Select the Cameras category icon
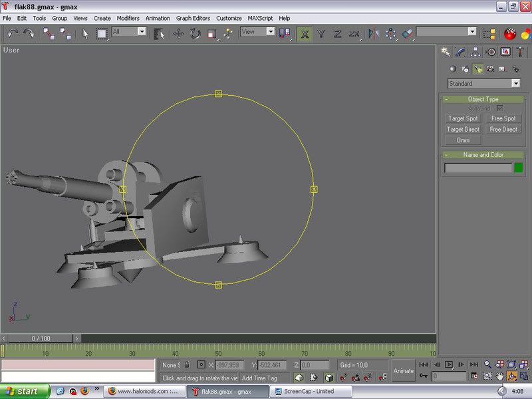 [x=490, y=69]
